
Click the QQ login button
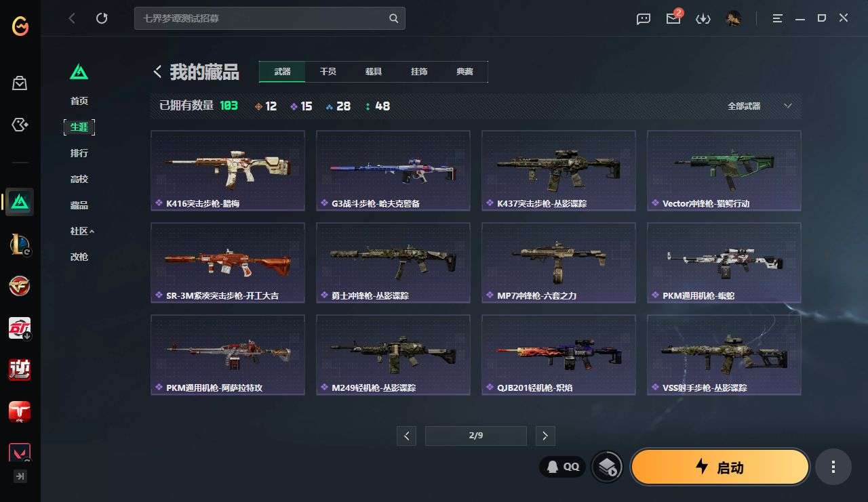[563, 466]
